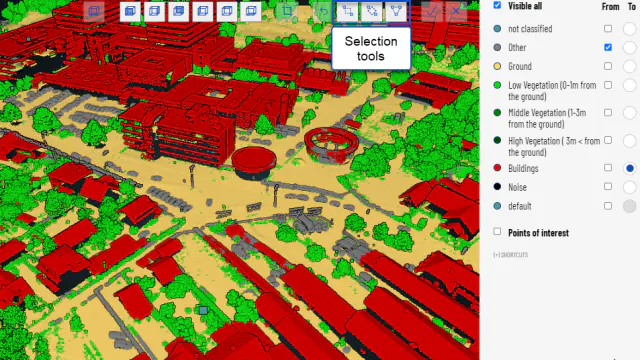Screen dimensions: 640x360
Task: Check From box for Ground
Action: 608,66
